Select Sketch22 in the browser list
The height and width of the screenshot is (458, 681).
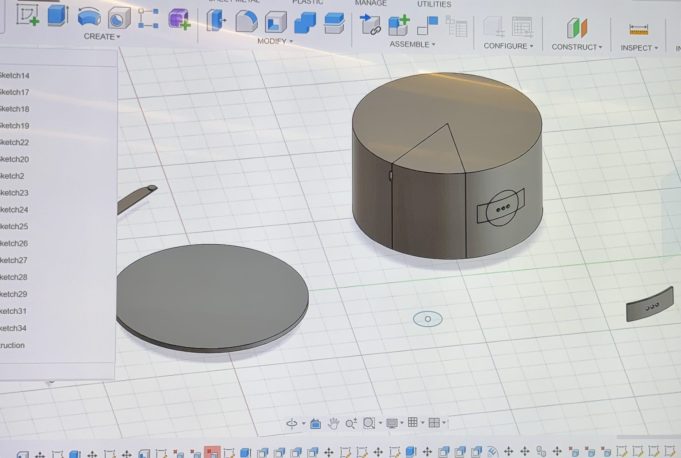(x=15, y=142)
